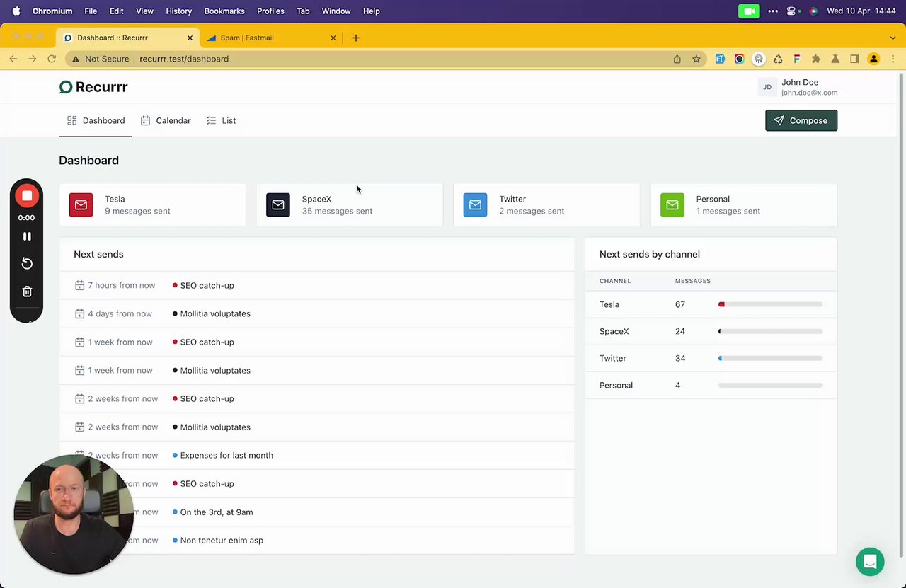The image size is (906, 588).
Task: Open the colorful camera lens extension
Action: (x=739, y=59)
